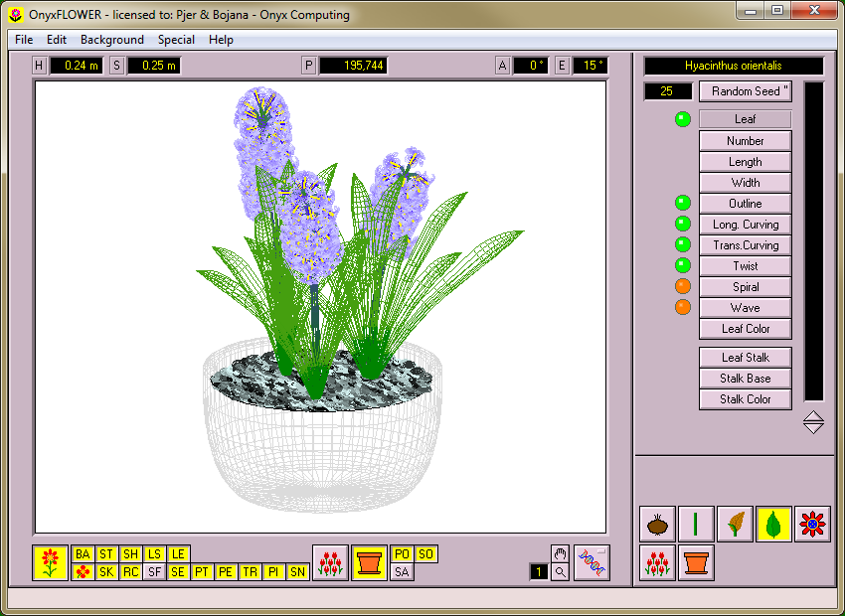The image size is (845, 616).
Task: Click the Stalk Base button
Action: click(745, 379)
